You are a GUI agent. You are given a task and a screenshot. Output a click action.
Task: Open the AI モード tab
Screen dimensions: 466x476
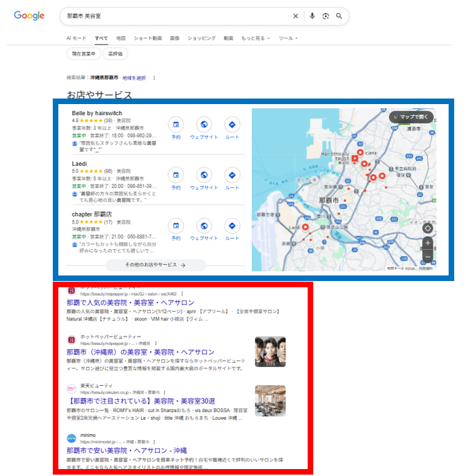76,38
